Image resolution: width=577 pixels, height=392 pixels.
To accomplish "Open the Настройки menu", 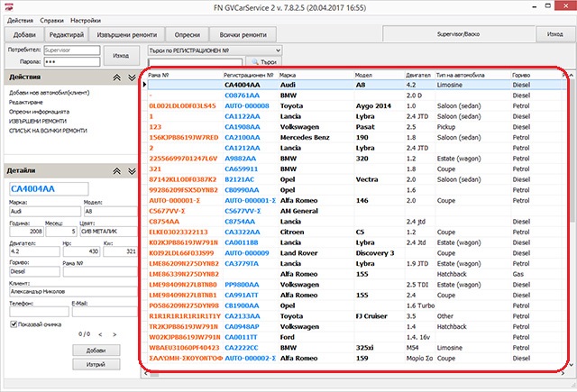I will click(x=86, y=21).
